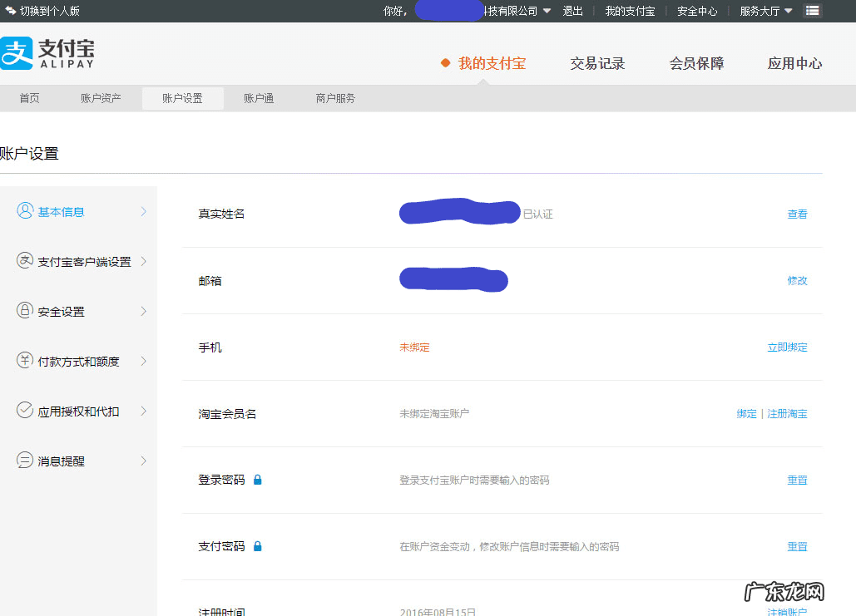Click the 支付宝客户端设置 sidebar icon
856x616 pixels.
tap(23, 261)
